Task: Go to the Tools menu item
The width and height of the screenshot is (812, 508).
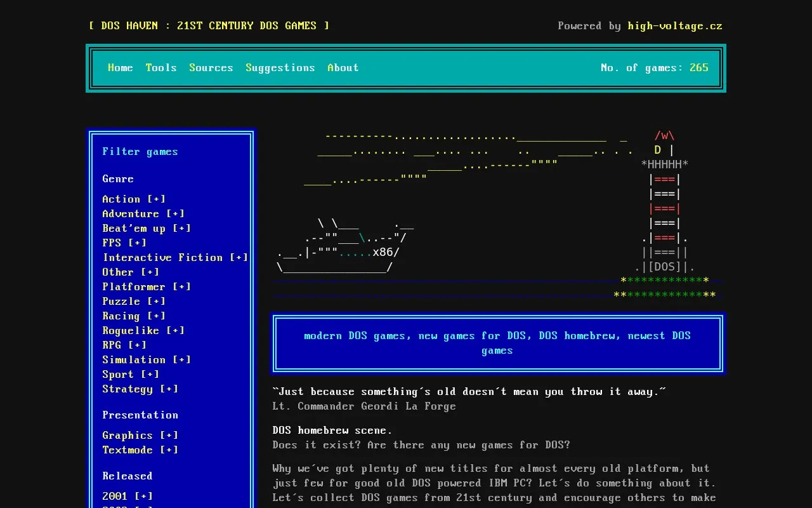Action: 161,68
